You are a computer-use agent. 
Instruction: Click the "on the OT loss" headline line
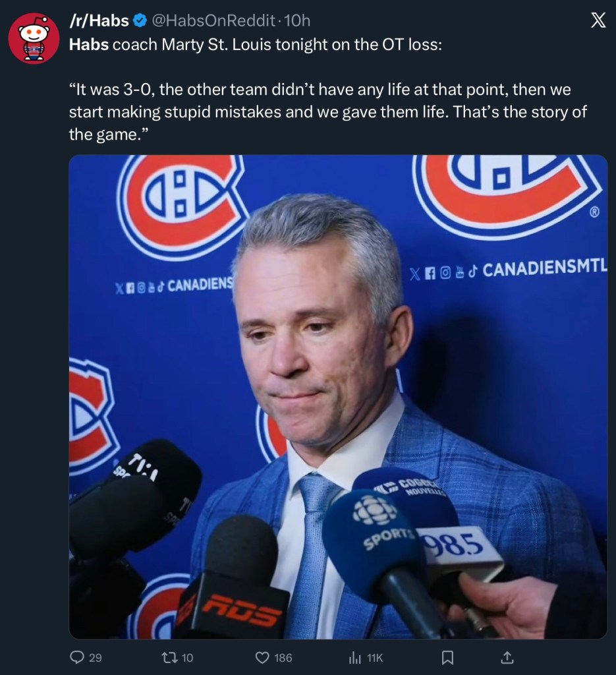click(x=277, y=46)
